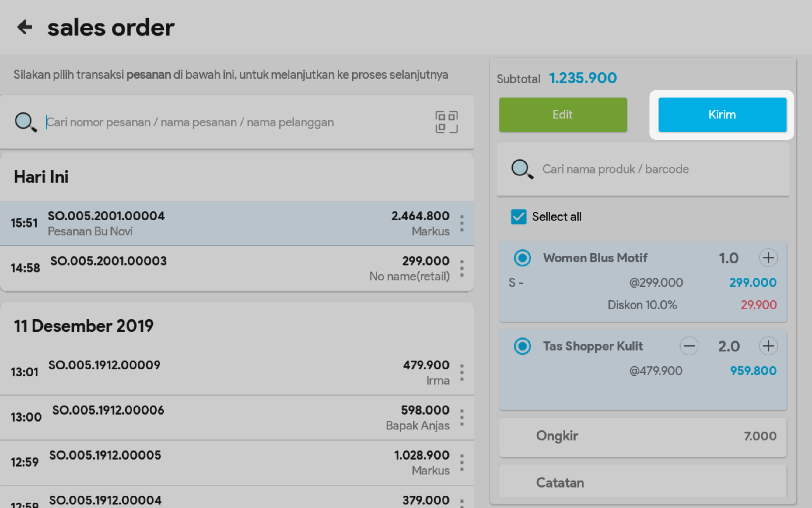Click the product search magnifier icon
Image resolution: width=812 pixels, height=508 pixels.
click(x=522, y=169)
